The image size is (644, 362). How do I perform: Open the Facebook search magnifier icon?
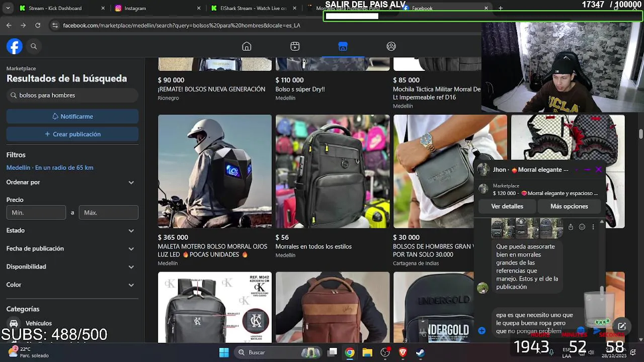coord(34,46)
